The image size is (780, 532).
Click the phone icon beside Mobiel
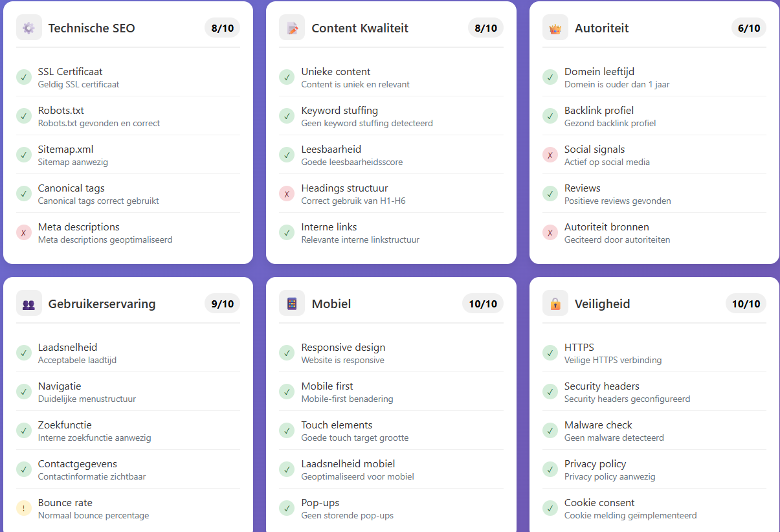pyautogui.click(x=292, y=304)
